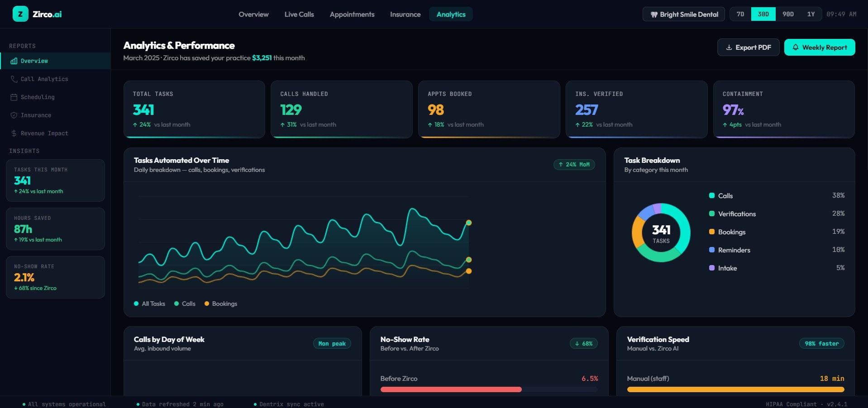The image size is (868, 408).
Task: Select the Call Analytics report icon
Action: (14, 79)
